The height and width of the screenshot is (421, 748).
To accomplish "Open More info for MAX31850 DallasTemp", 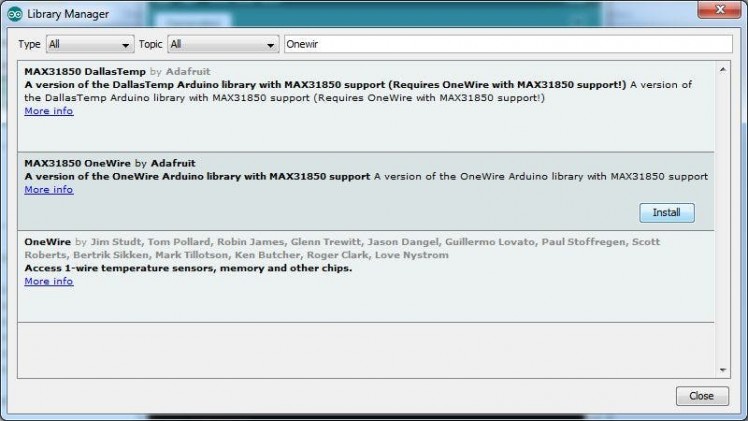I will click(49, 111).
